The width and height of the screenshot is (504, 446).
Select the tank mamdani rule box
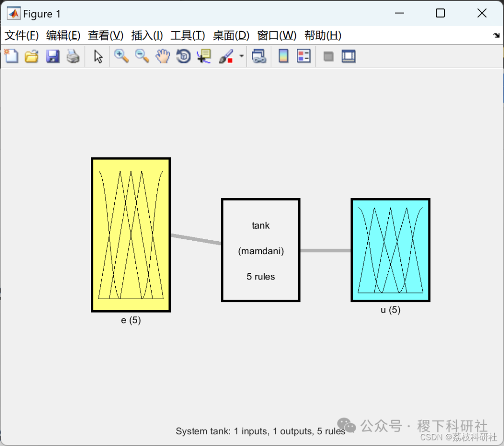pos(261,250)
